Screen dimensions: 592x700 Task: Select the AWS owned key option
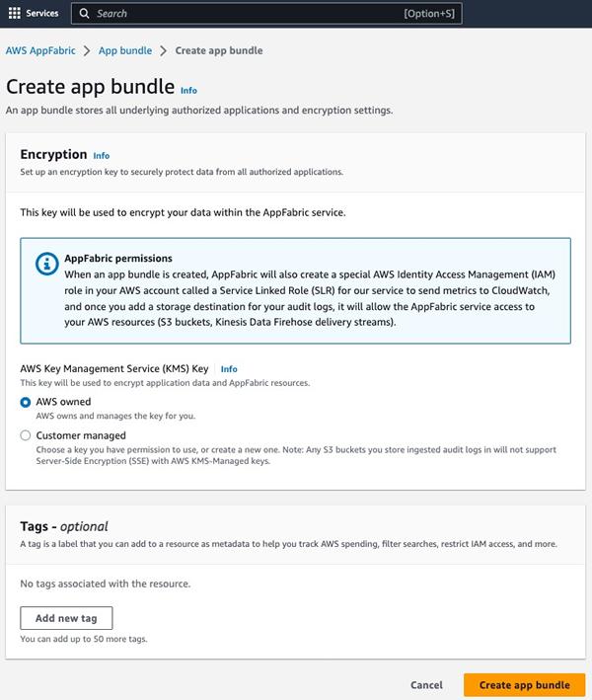point(26,403)
